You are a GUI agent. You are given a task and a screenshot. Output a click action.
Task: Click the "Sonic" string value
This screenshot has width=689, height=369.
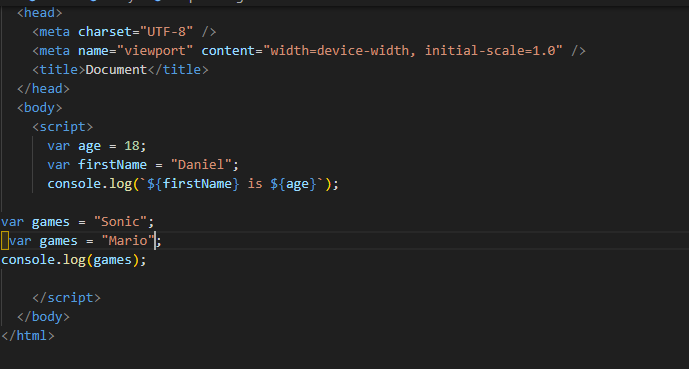(120, 221)
